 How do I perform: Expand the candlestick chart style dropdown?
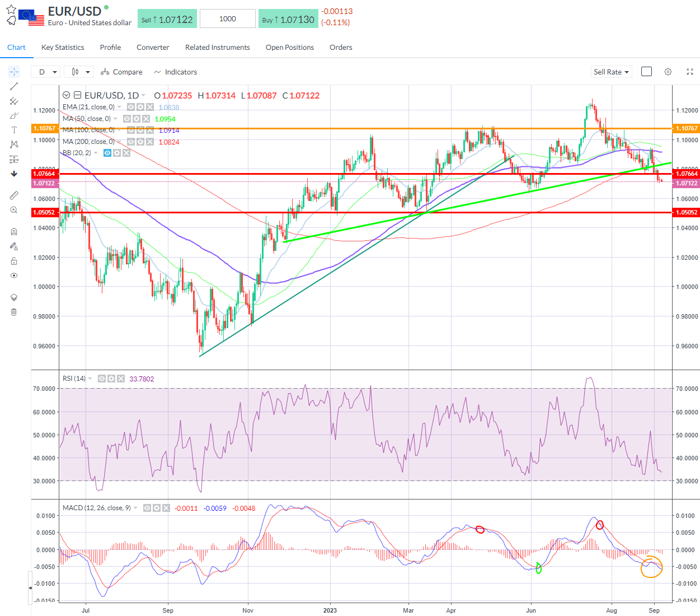click(x=78, y=72)
